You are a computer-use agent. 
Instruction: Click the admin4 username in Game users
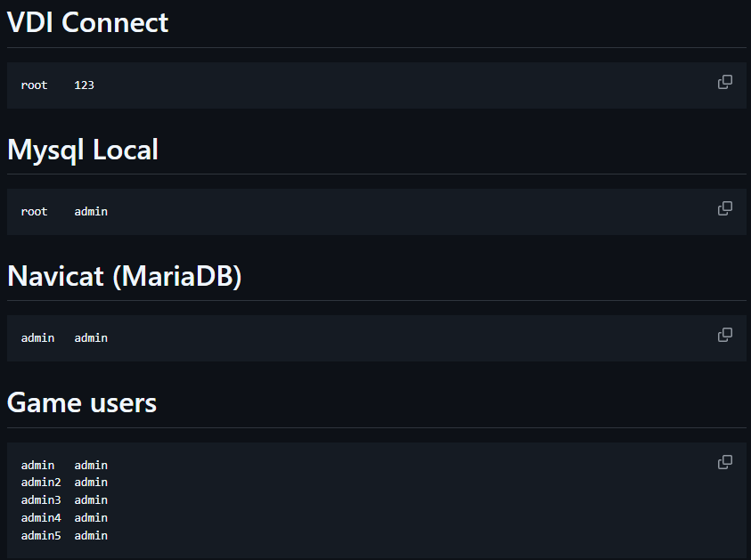click(x=41, y=518)
